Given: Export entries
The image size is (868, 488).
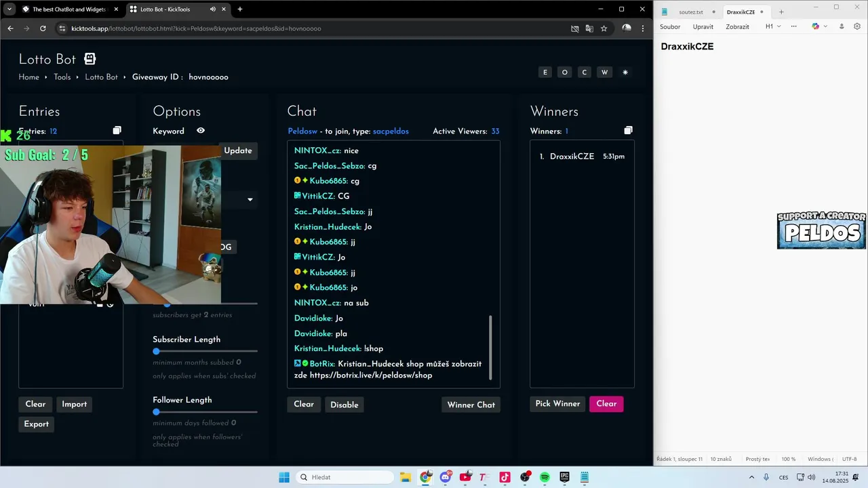Looking at the screenshot, I should (x=37, y=424).
